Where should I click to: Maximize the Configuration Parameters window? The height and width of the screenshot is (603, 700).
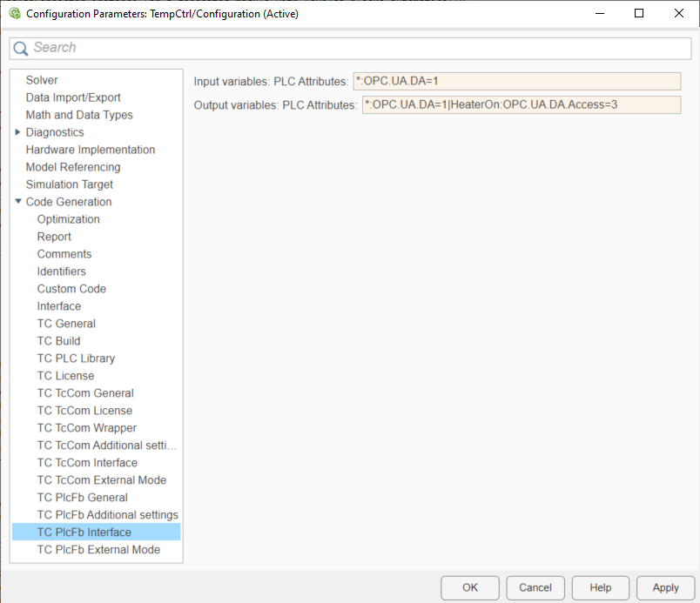(x=639, y=13)
